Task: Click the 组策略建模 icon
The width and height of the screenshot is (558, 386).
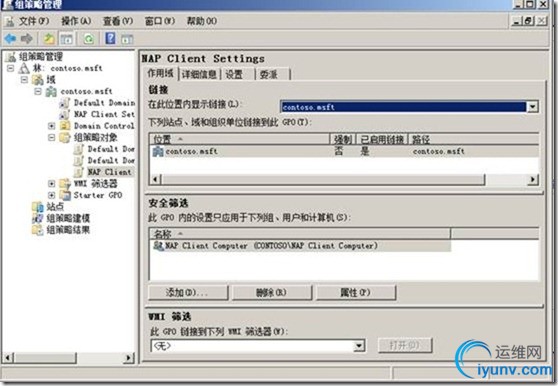Action: 38,218
